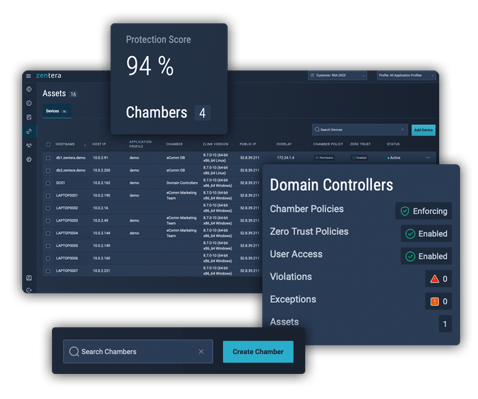
Task: Clear the Search Devices field with X
Action: (402, 129)
